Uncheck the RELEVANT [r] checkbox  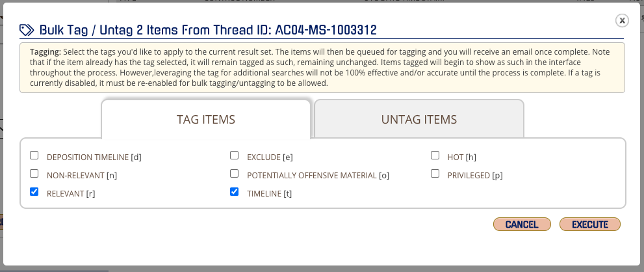pyautogui.click(x=34, y=192)
